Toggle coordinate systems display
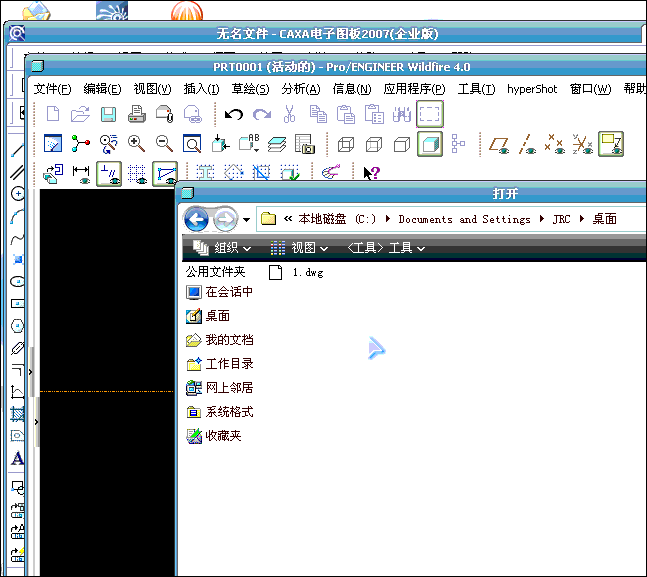The image size is (647, 577). coord(582,144)
